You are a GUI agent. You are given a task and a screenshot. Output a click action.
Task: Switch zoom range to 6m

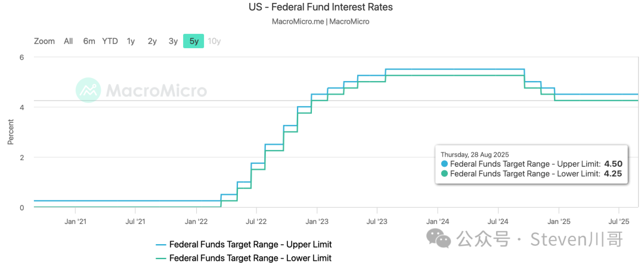[89, 41]
